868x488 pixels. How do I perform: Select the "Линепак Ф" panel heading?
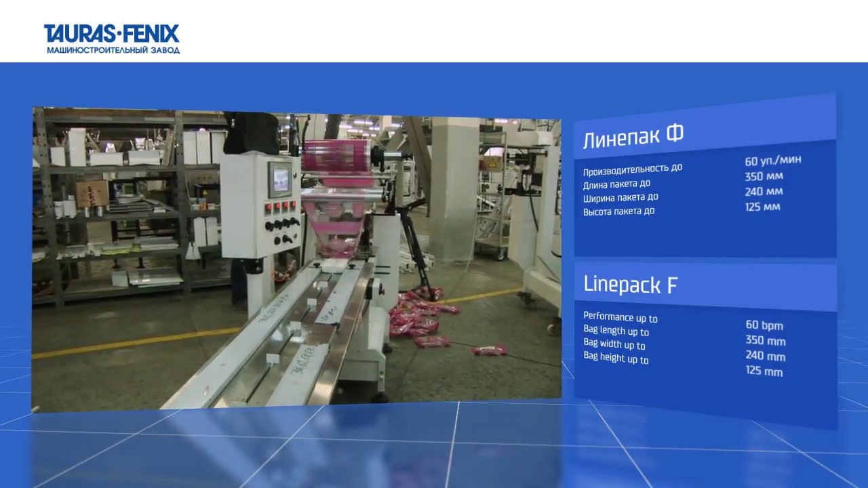(x=633, y=138)
